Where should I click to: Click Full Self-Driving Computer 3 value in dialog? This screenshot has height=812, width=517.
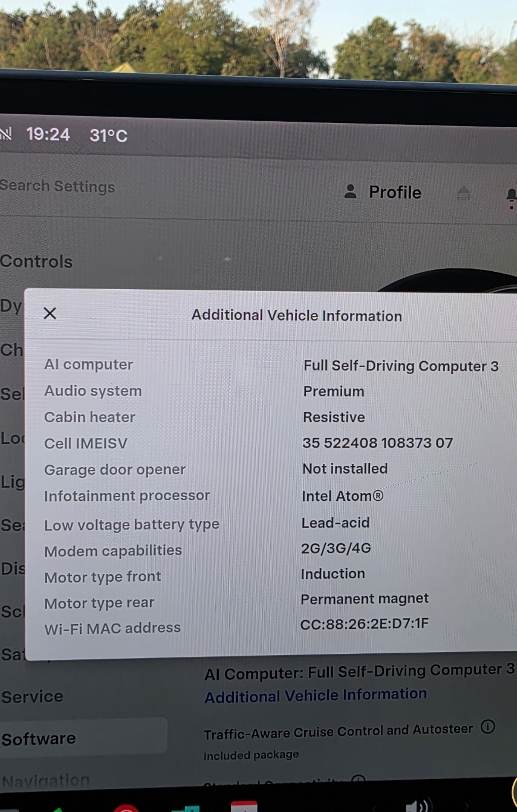(401, 366)
